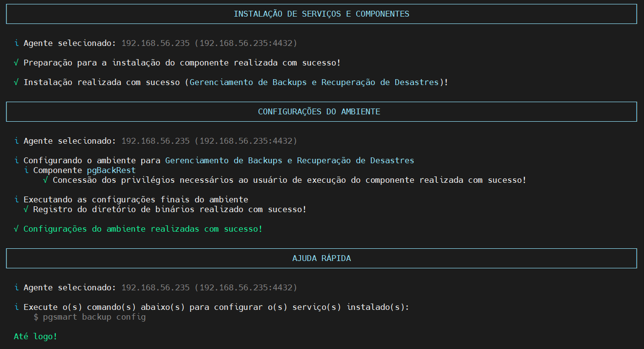Click the 'CONFIGURAÇÕES DO AMBIENTE' header text
The height and width of the screenshot is (349, 644).
[319, 111]
